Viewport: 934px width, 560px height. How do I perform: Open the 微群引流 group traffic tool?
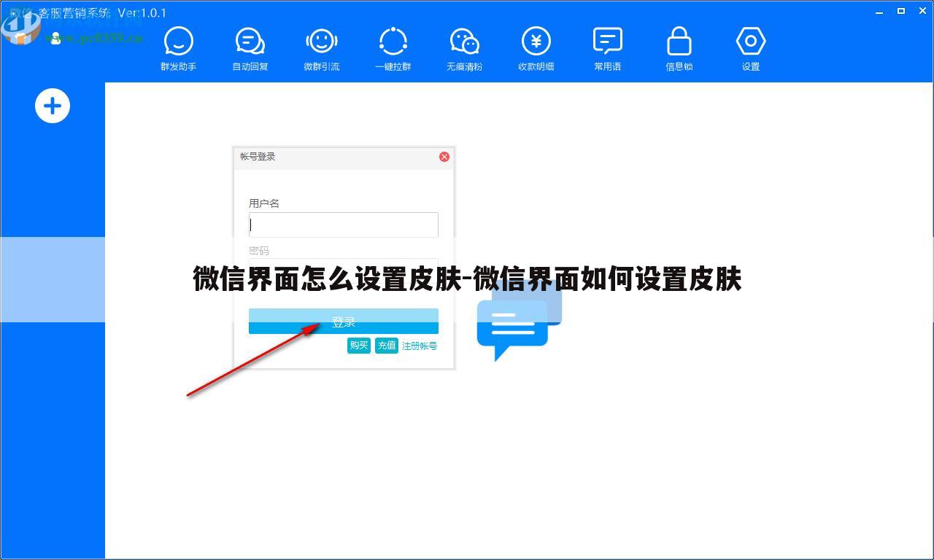322,49
